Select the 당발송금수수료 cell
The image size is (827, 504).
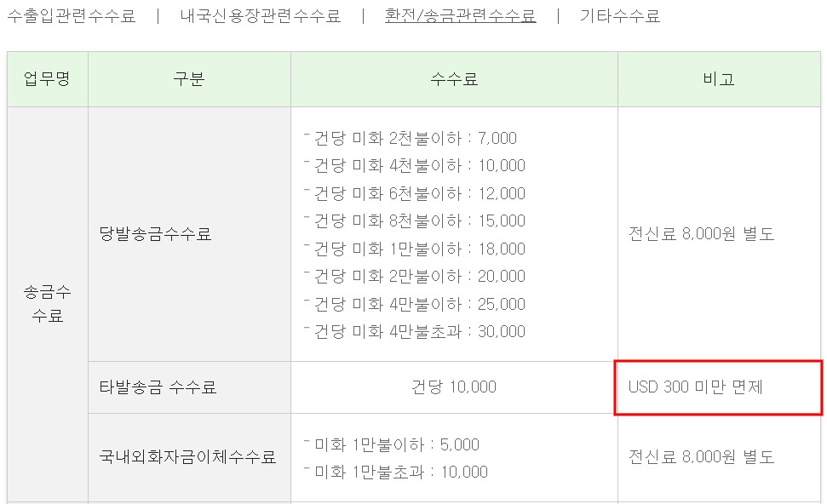pos(156,234)
